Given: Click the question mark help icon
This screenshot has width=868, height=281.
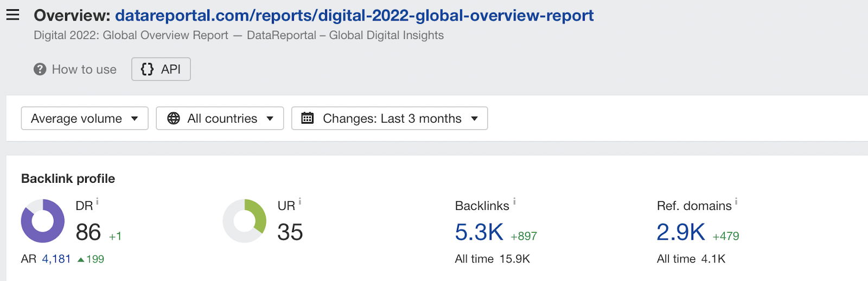Looking at the screenshot, I should [40, 69].
